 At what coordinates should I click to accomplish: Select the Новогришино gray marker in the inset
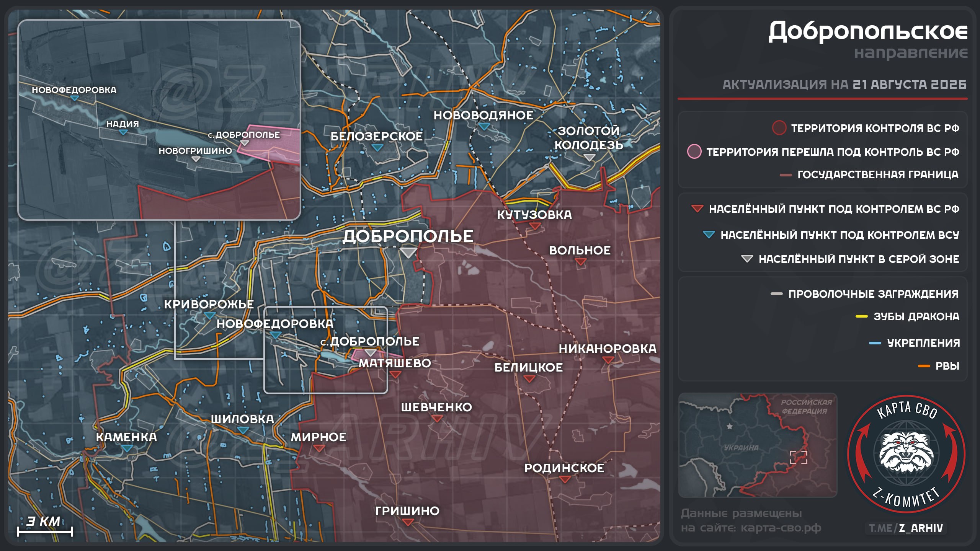click(x=196, y=159)
